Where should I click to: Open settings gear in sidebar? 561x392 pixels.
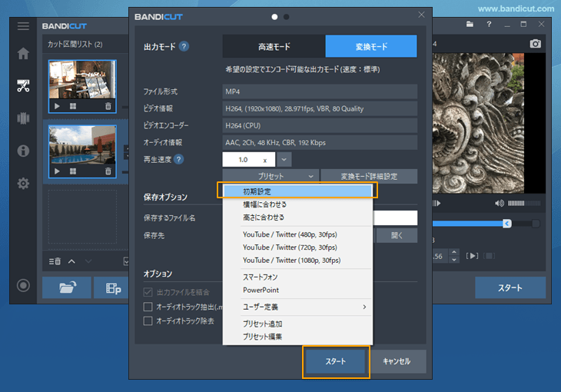pos(23,183)
